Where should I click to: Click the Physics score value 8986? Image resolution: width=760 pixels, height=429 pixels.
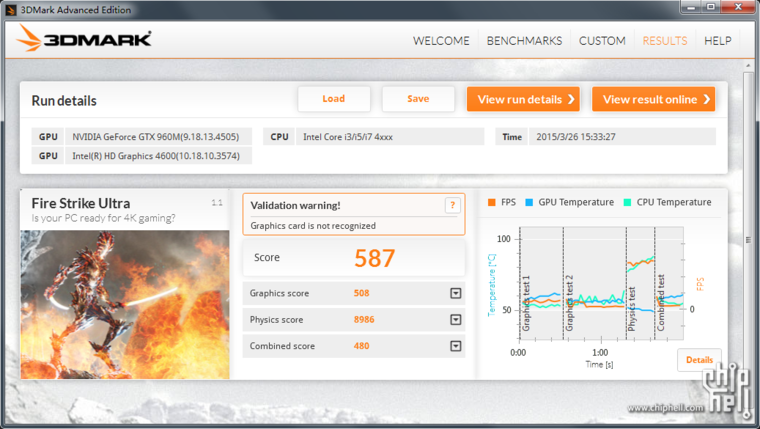point(364,319)
